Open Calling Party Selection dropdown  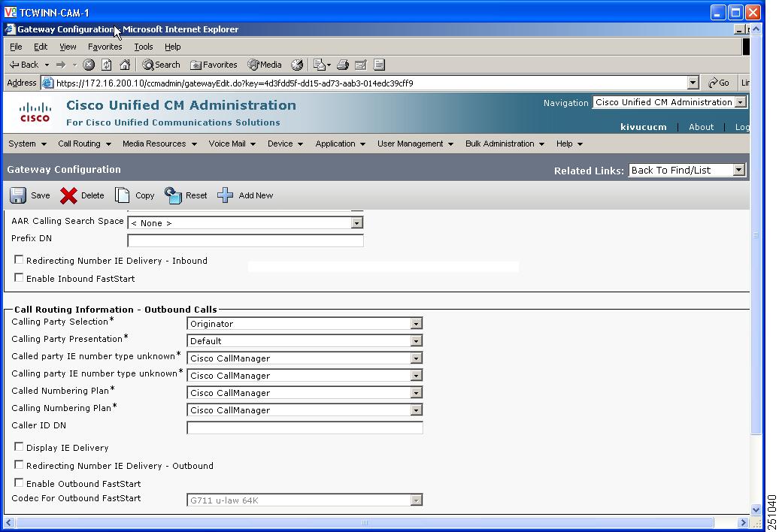417,324
